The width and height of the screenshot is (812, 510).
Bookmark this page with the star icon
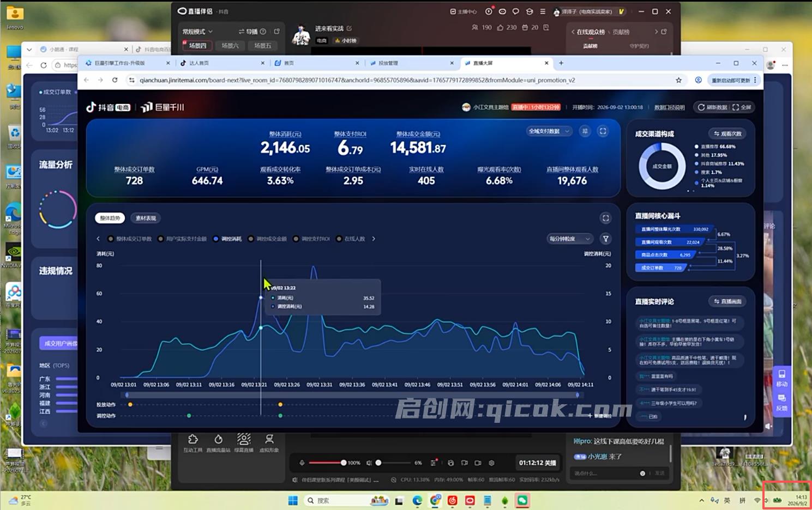pos(678,80)
